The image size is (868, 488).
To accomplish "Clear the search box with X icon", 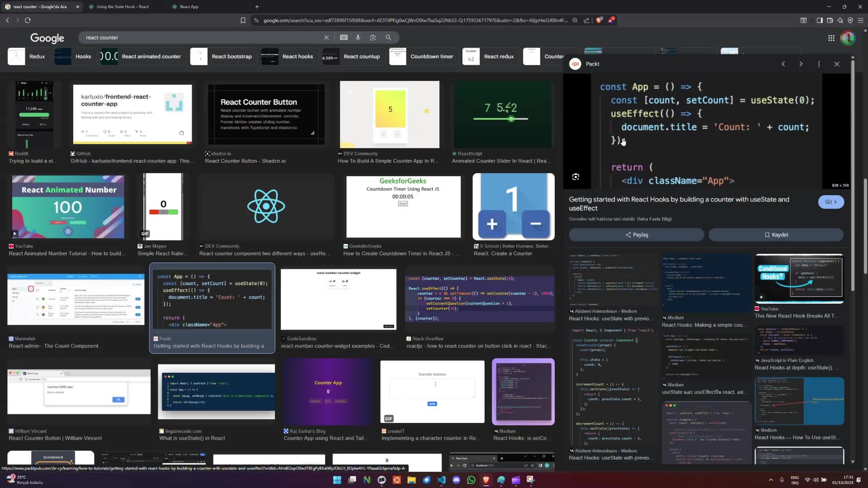I will tap(326, 38).
